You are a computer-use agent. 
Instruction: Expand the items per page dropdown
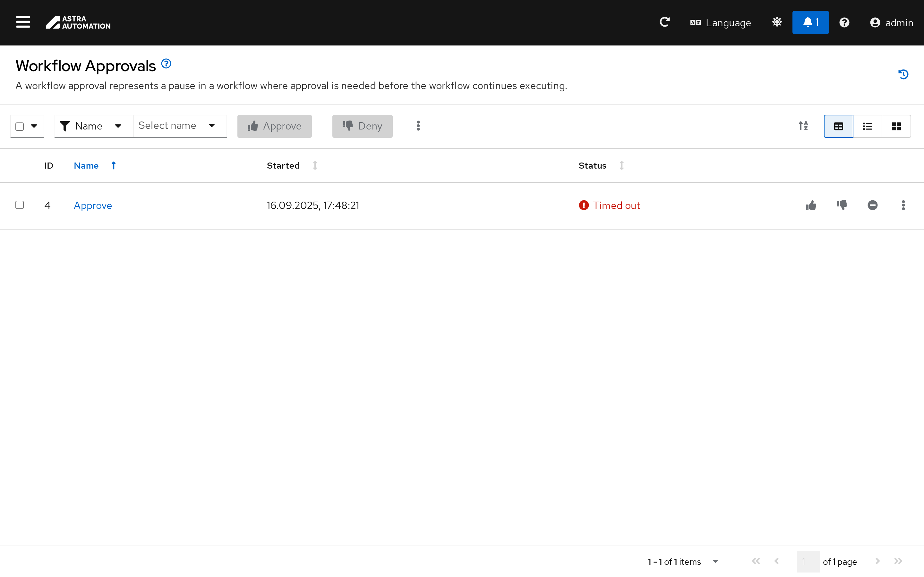click(715, 561)
